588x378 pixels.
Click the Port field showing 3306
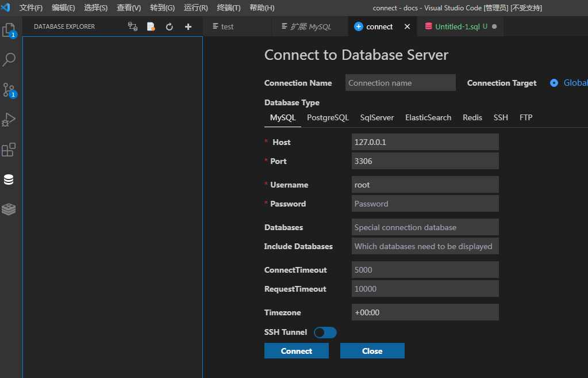point(425,161)
